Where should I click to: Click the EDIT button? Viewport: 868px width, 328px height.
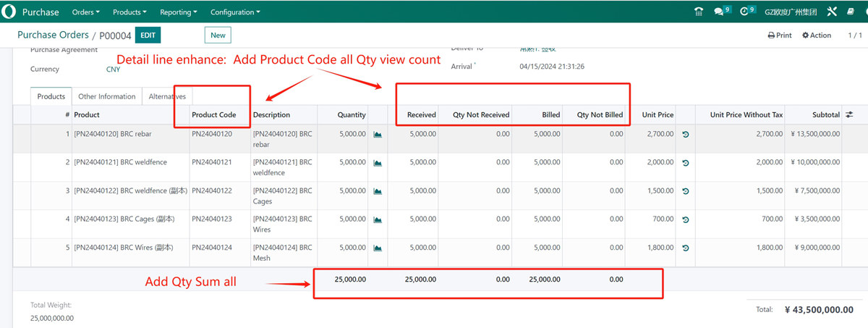148,35
